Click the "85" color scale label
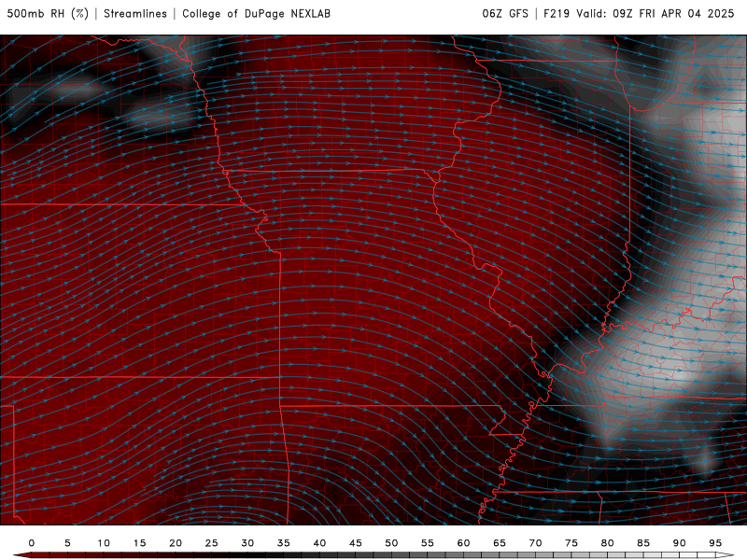 tap(643, 543)
